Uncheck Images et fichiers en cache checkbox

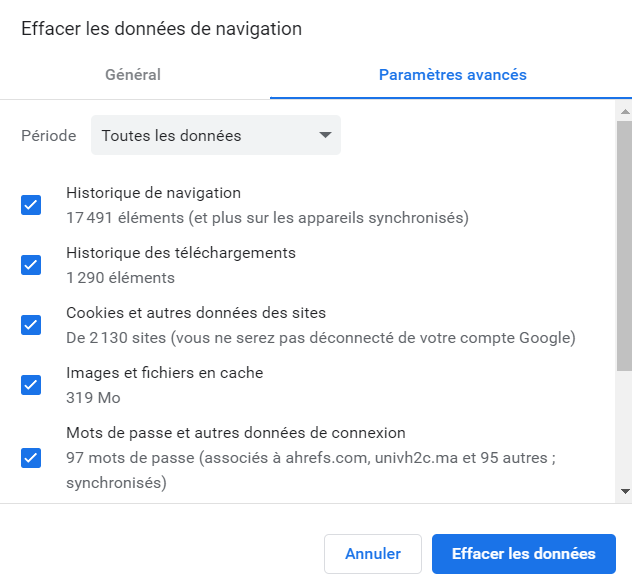pos(31,385)
